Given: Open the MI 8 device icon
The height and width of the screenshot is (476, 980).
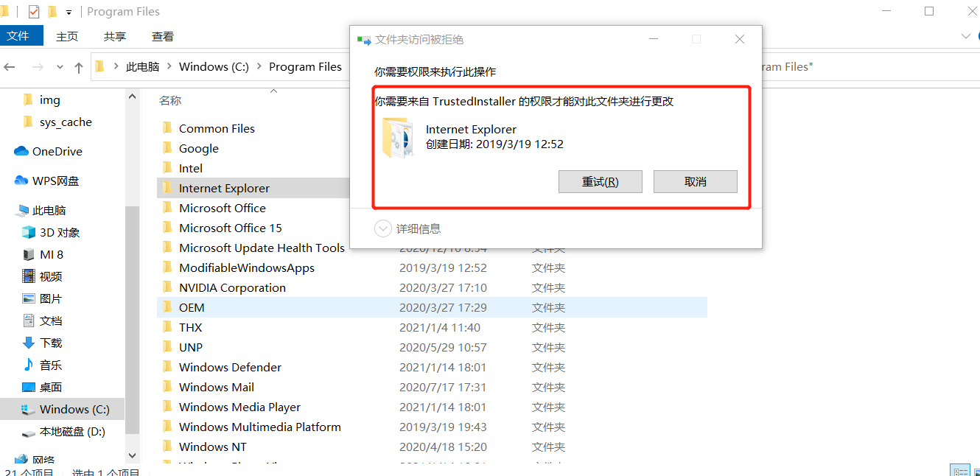Looking at the screenshot, I should (29, 254).
